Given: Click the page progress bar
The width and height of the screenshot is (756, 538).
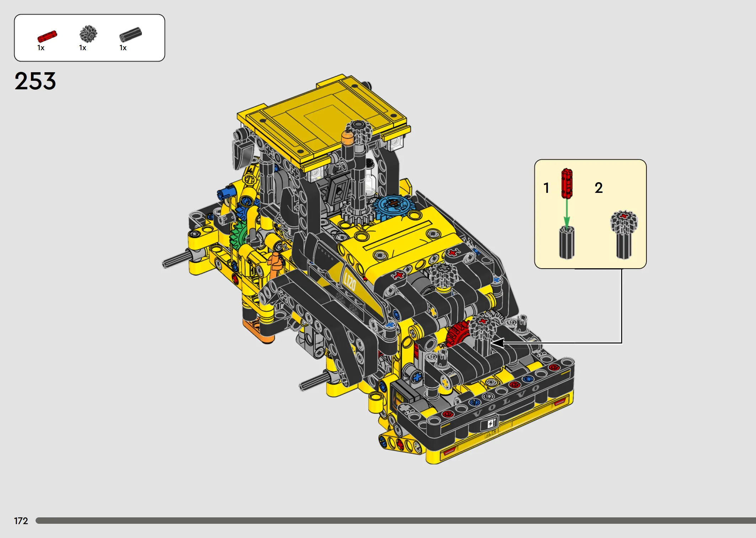Looking at the screenshot, I should click(x=396, y=521).
